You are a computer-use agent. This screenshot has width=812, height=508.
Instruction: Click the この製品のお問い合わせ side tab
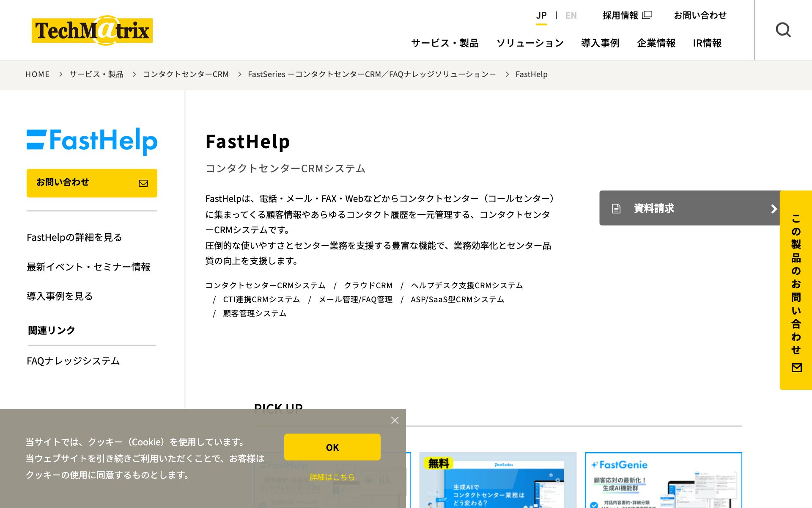[x=796, y=290]
